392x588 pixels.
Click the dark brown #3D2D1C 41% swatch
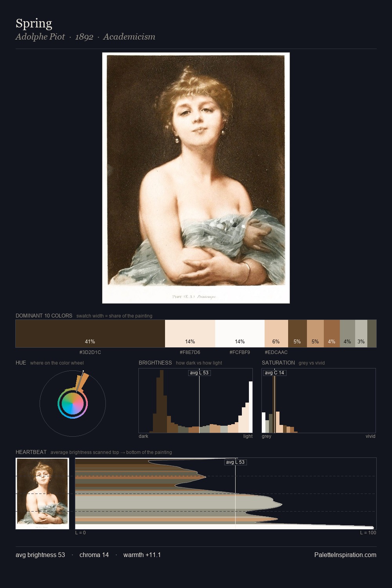tap(90, 334)
